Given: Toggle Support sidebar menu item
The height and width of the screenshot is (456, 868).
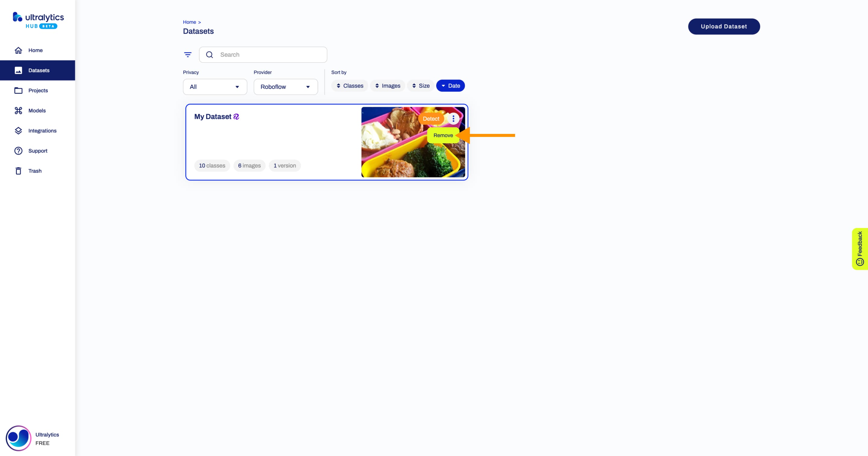Looking at the screenshot, I should [37, 150].
